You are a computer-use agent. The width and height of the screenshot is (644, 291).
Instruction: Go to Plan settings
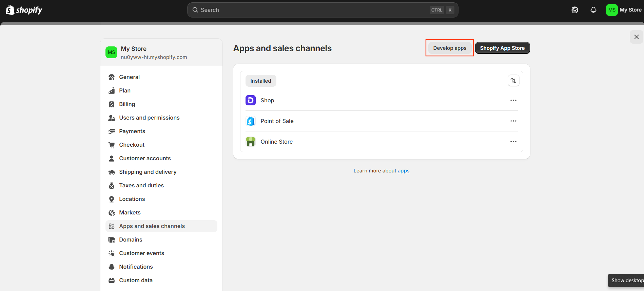[161, 91]
